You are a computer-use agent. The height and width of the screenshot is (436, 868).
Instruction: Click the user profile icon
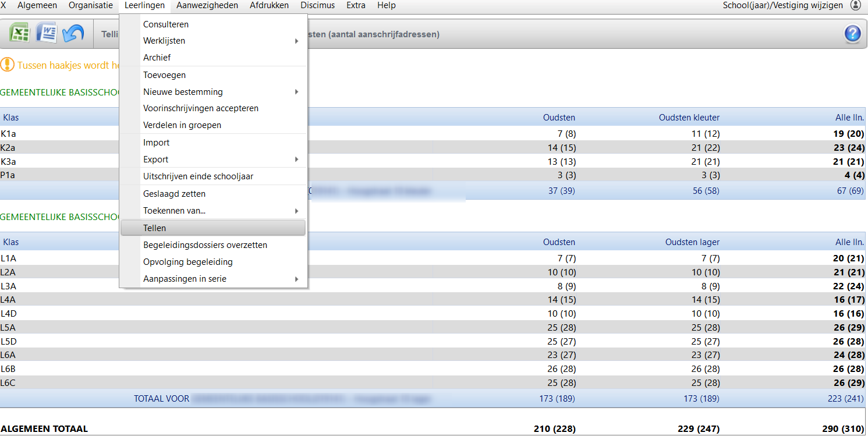[x=855, y=5]
